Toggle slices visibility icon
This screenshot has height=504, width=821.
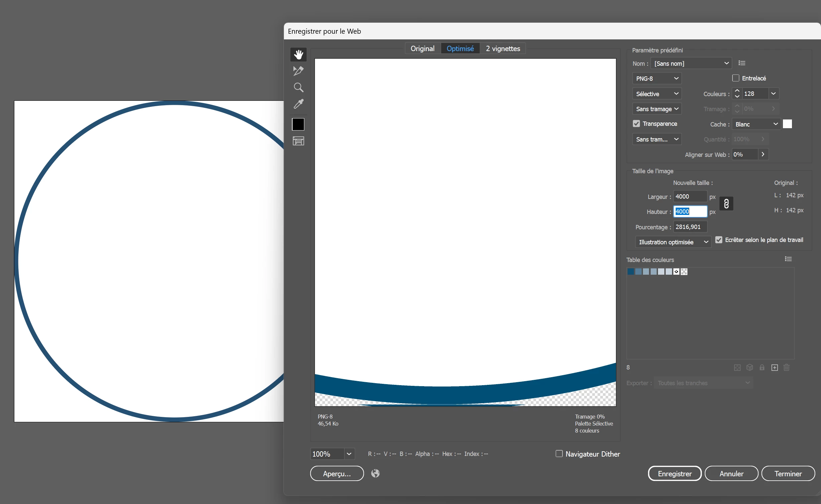click(298, 141)
